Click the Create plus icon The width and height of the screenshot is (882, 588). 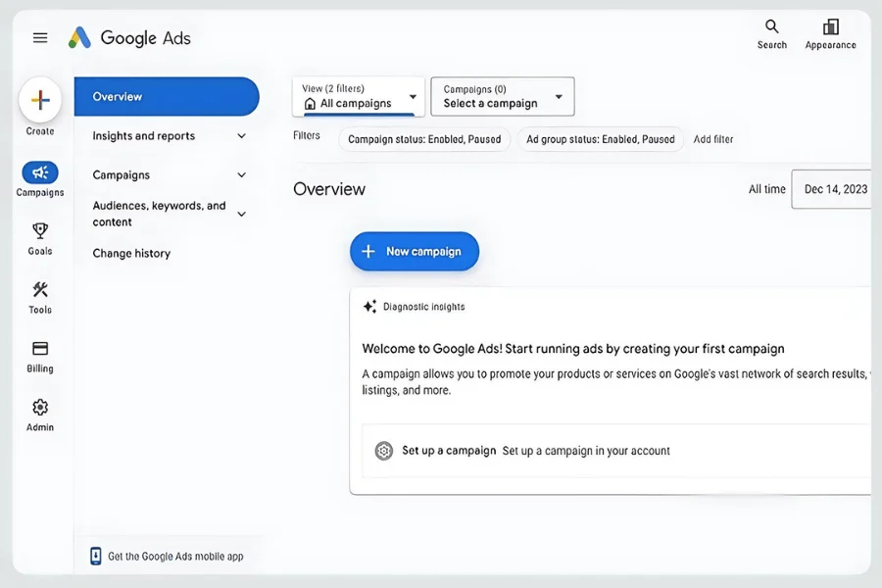(x=40, y=100)
